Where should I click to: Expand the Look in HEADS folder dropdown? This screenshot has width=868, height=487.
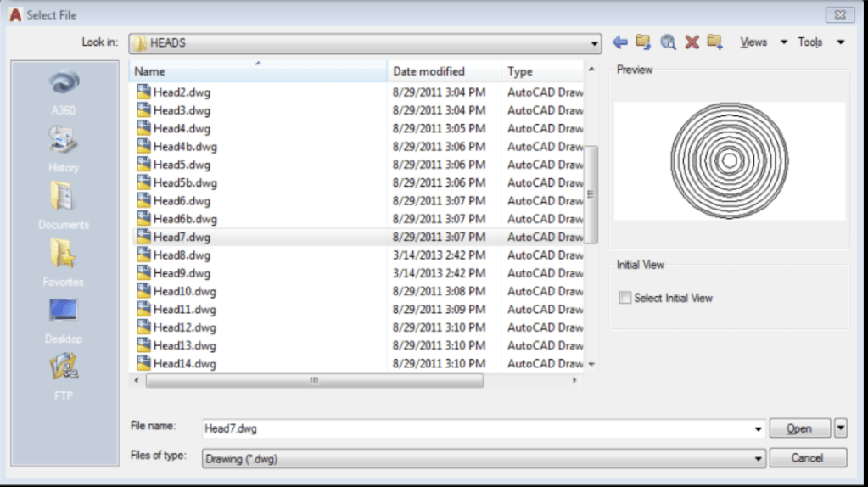pos(594,43)
